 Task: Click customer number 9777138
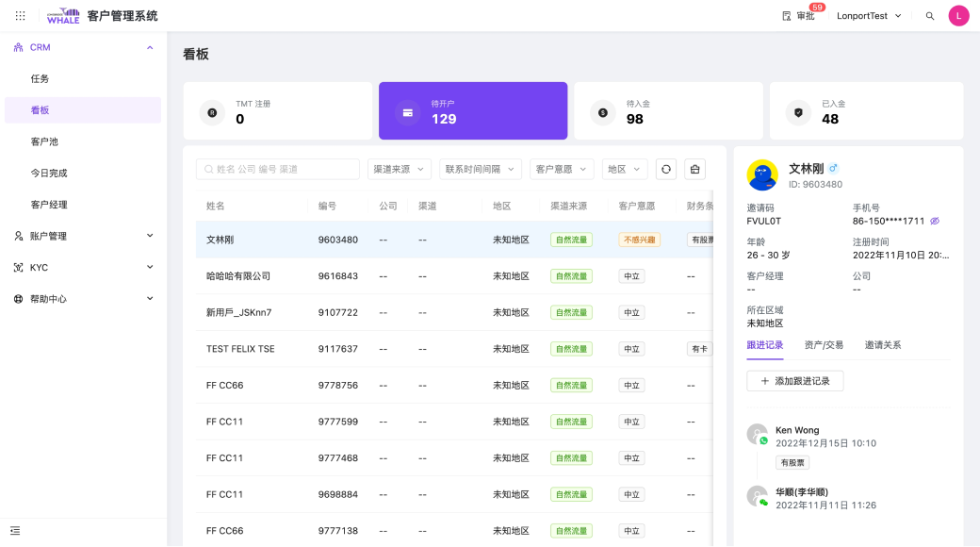coord(338,531)
